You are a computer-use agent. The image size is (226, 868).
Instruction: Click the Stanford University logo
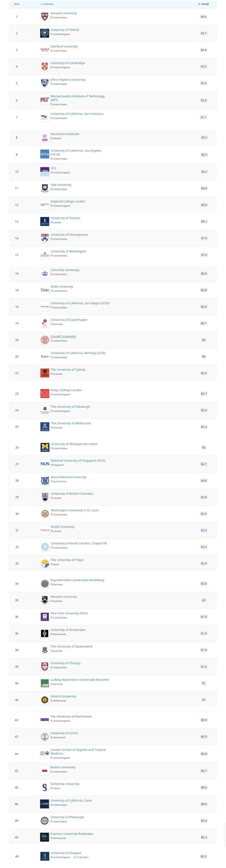(x=44, y=50)
